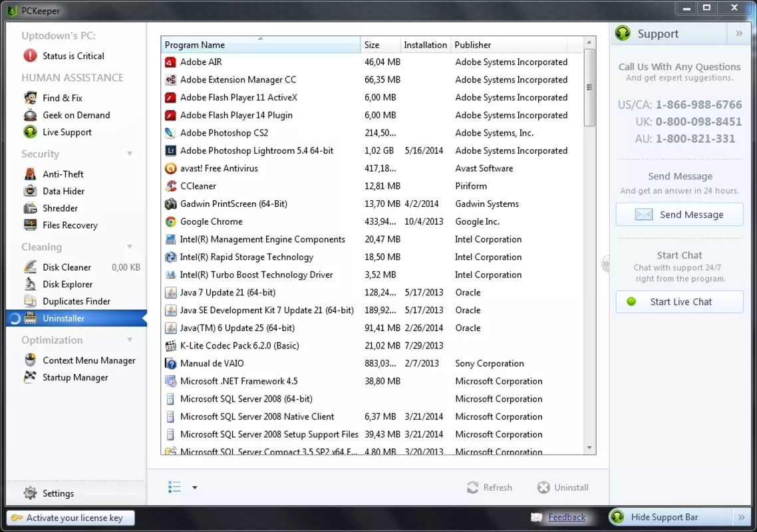Open Context Menu Manager icon
757x532 pixels.
pos(31,360)
